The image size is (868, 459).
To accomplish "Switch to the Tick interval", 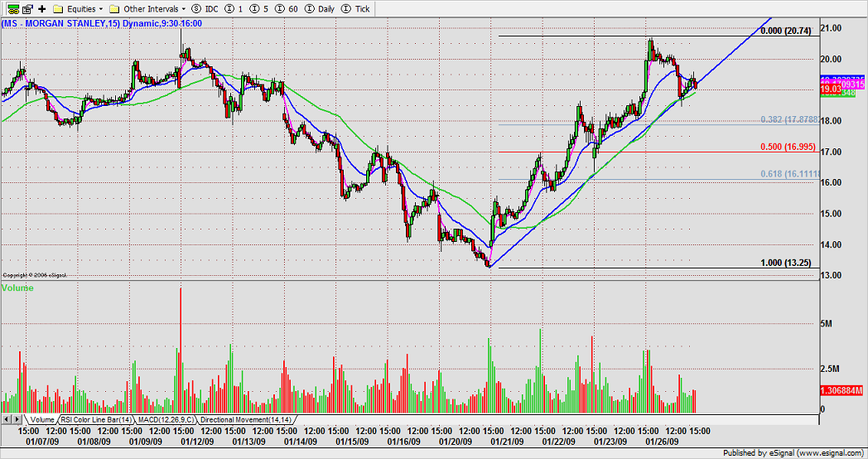I will click(x=355, y=9).
